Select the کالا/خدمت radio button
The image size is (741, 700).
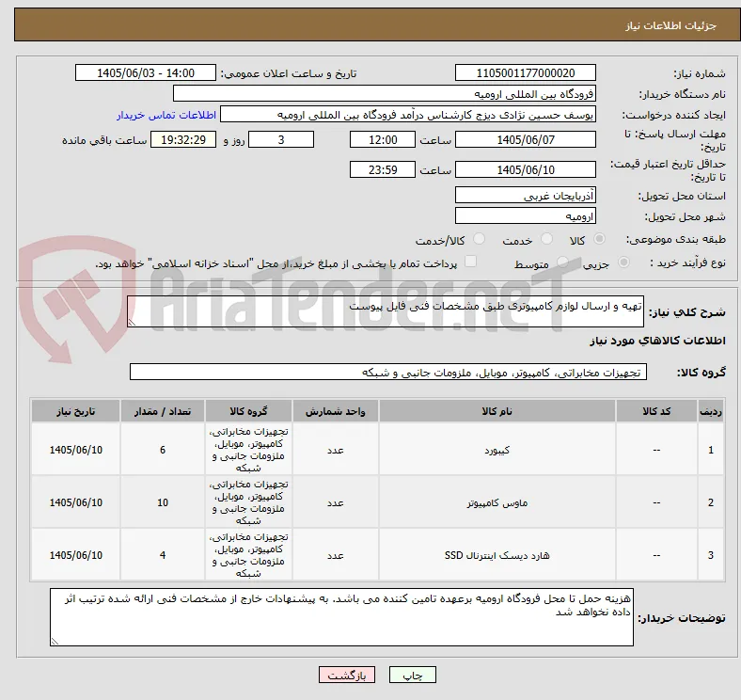[x=480, y=239]
